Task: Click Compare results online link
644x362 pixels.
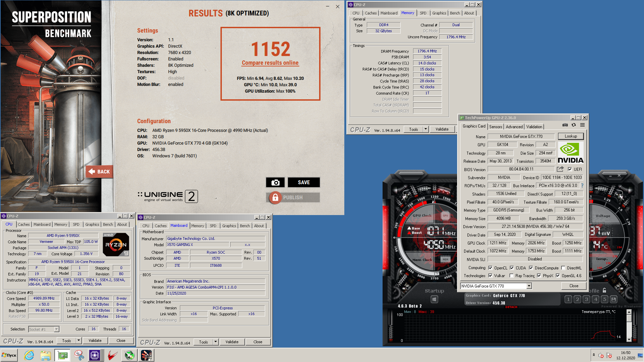Action: coord(270,63)
